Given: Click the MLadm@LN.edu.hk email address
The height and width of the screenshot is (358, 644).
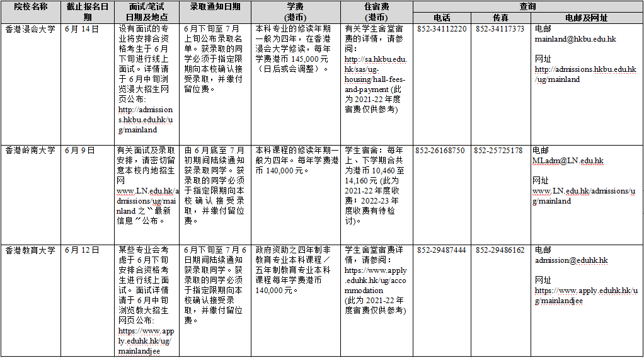Looking at the screenshot, I should pyautogui.click(x=568, y=161).
